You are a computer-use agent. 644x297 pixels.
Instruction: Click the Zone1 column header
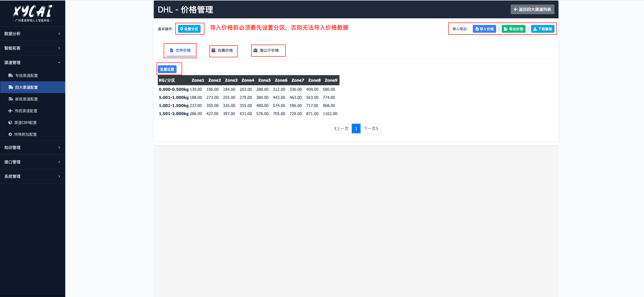[x=198, y=80]
